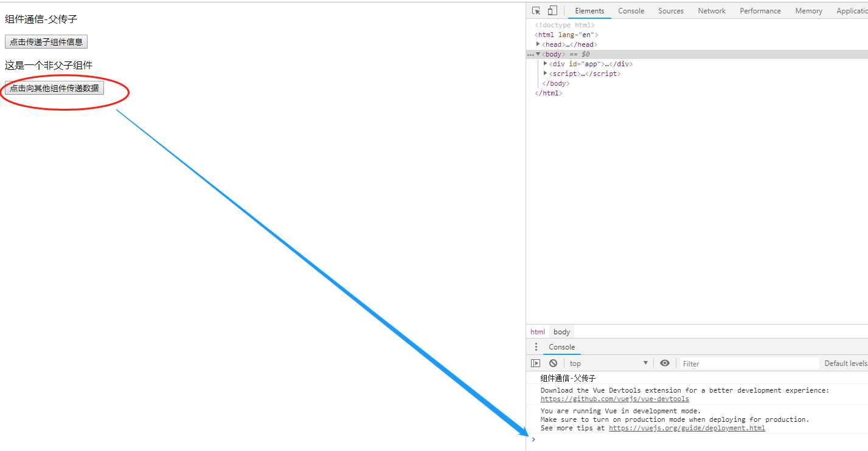The height and width of the screenshot is (451, 868).
Task: Click the console Filter input field
Action: pyautogui.click(x=749, y=363)
